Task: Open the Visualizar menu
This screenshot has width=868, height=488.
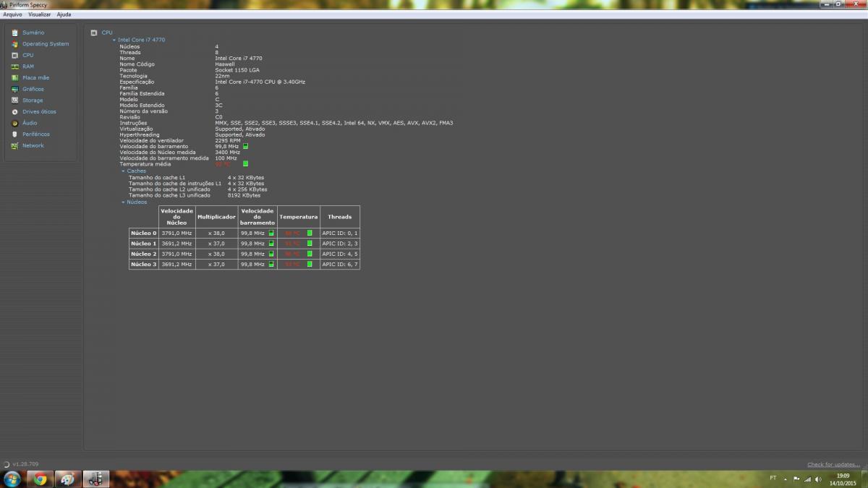Action: click(x=40, y=14)
